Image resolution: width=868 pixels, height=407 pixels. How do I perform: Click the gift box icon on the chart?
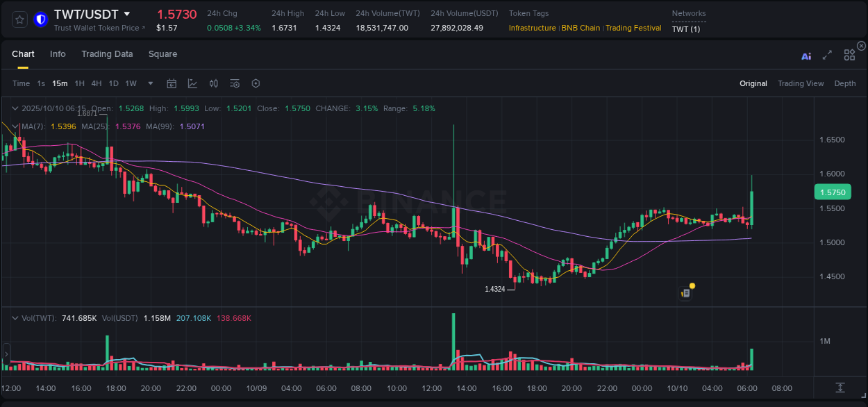[x=685, y=292]
